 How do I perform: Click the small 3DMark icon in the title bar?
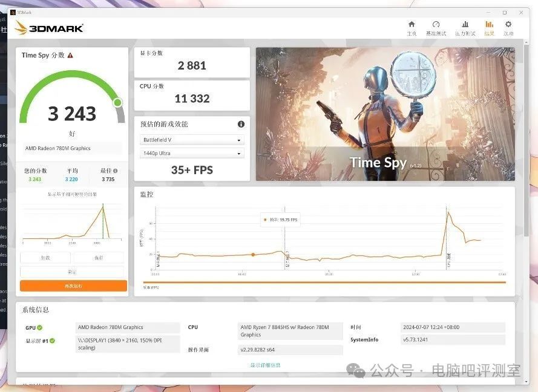[13, 12]
